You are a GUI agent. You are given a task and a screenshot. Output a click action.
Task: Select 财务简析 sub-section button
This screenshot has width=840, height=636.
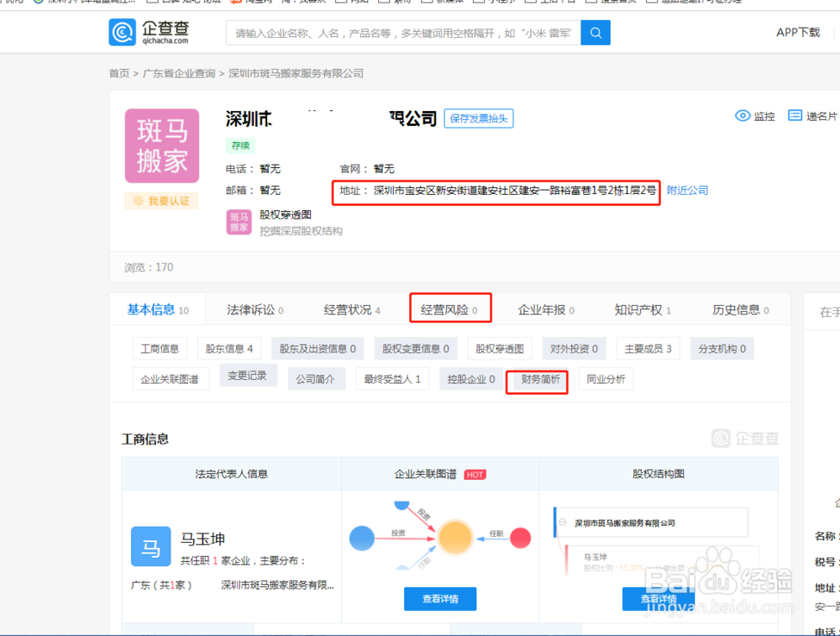click(540, 379)
